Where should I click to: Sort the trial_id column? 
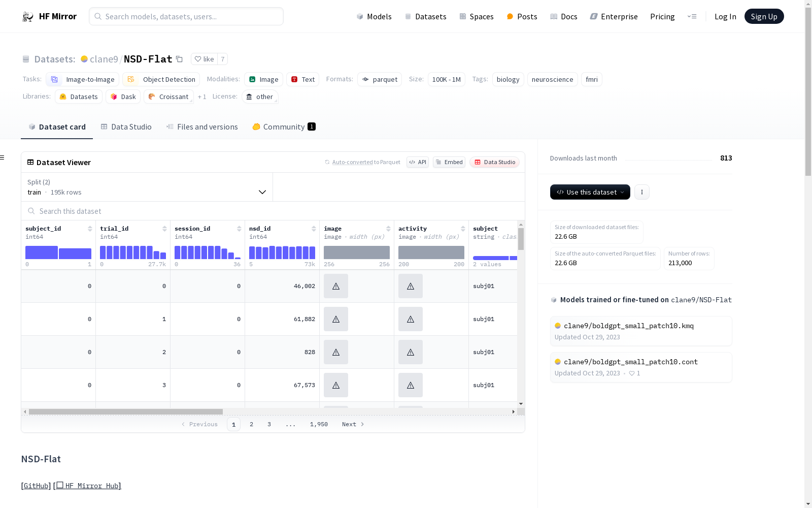(164, 229)
